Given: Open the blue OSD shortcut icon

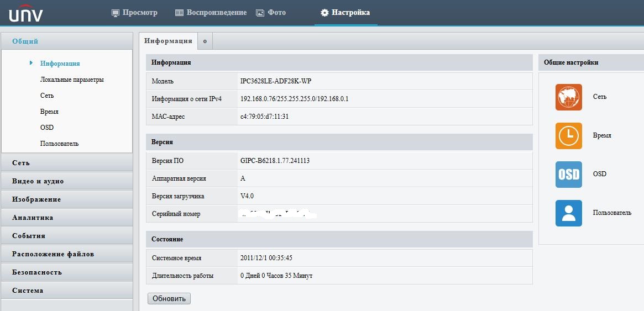Looking at the screenshot, I should click(x=568, y=175).
